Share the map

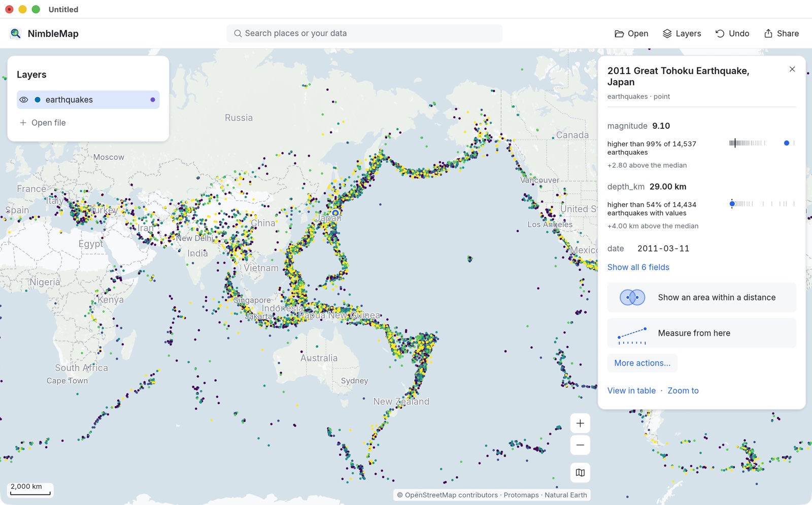[782, 33]
